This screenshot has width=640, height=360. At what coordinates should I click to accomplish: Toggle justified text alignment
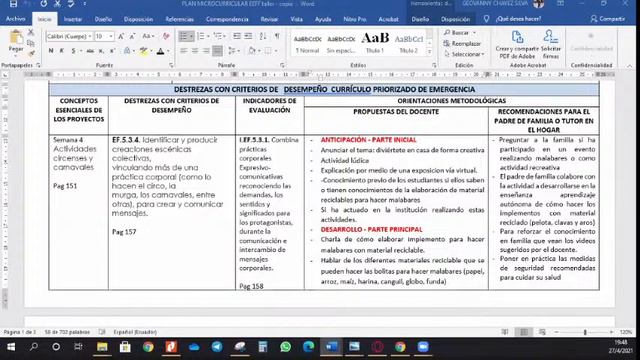[x=217, y=51]
